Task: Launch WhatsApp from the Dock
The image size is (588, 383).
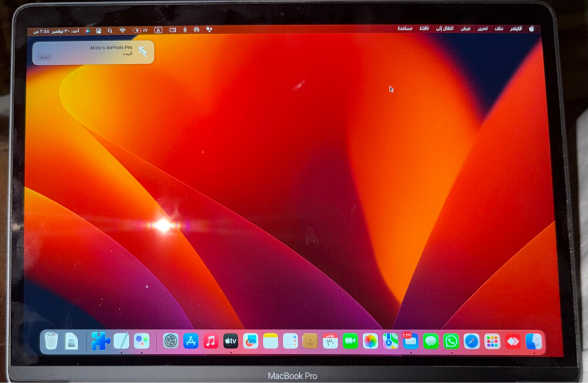Action: tap(451, 341)
